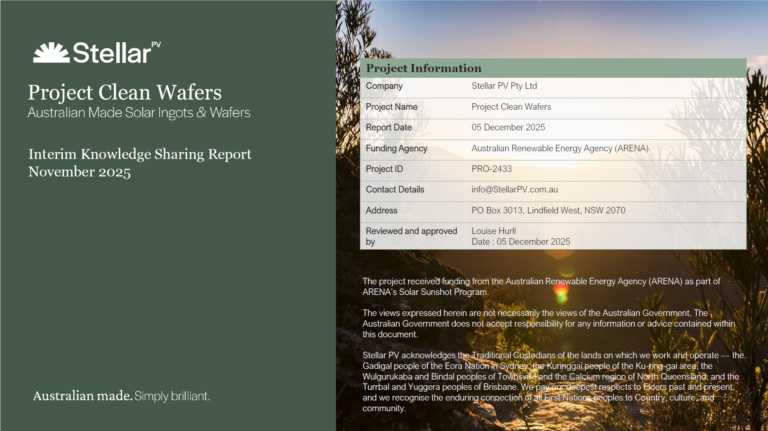Screen dimensions: 768x431
Task: Click the Traditional Custodians acknowledgement paragraph
Action: [x=552, y=381]
